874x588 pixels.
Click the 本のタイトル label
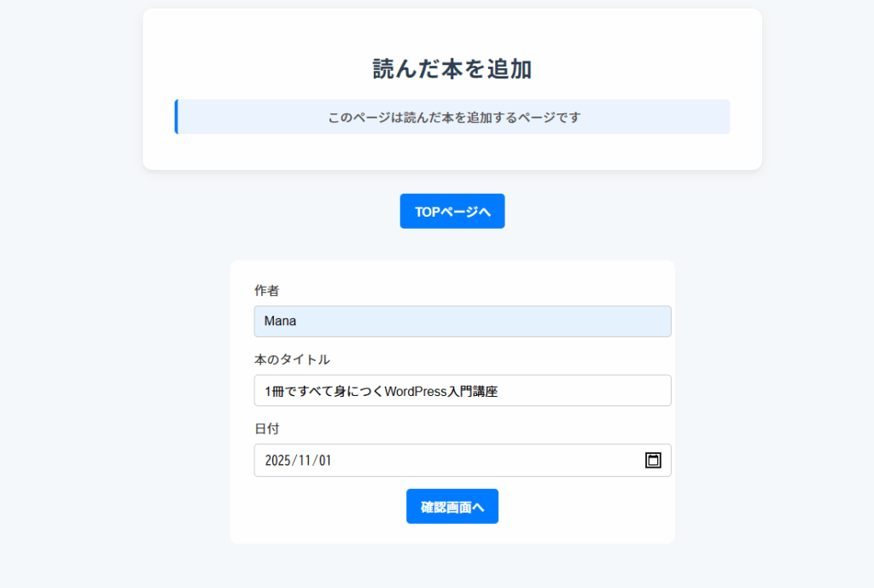292,360
